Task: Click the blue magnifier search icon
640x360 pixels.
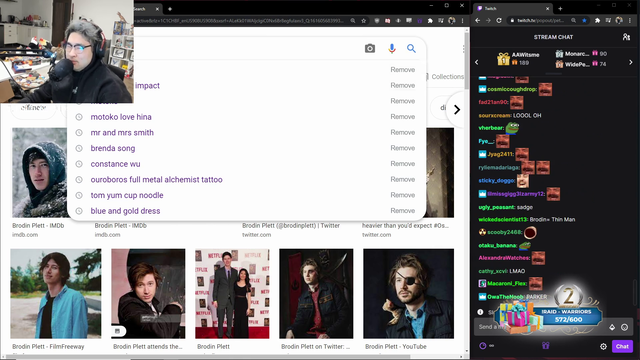Action: (411, 49)
